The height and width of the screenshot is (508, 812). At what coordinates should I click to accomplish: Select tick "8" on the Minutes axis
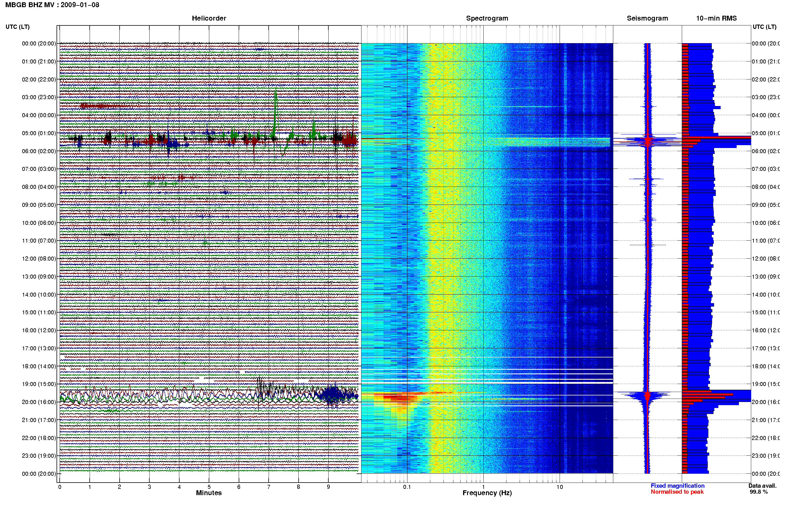coord(298,487)
